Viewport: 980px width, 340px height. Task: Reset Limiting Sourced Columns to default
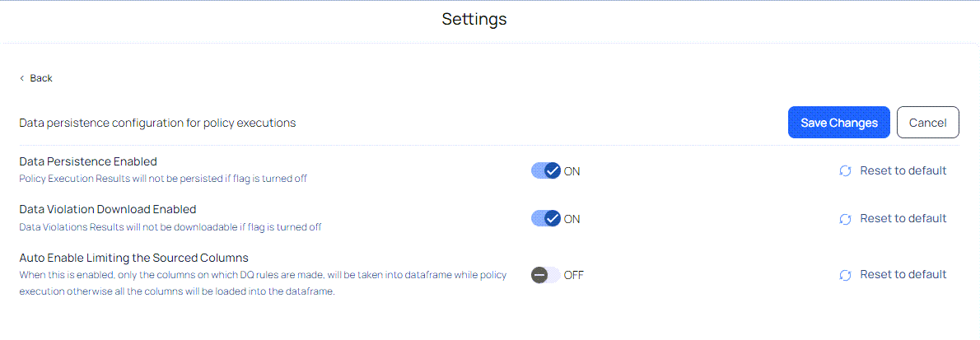pyautogui.click(x=894, y=274)
